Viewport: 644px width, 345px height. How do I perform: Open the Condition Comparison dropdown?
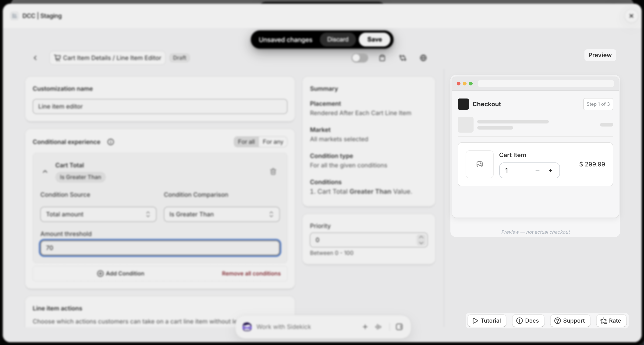click(222, 214)
